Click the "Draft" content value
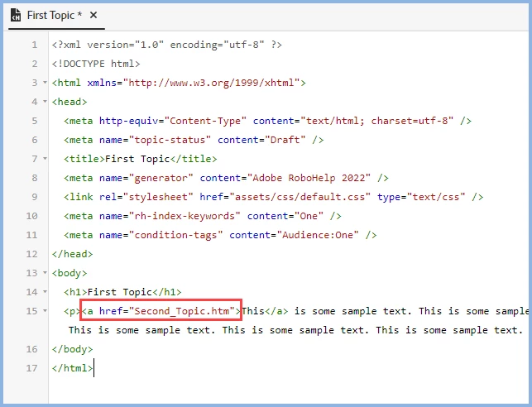 [x=285, y=140]
